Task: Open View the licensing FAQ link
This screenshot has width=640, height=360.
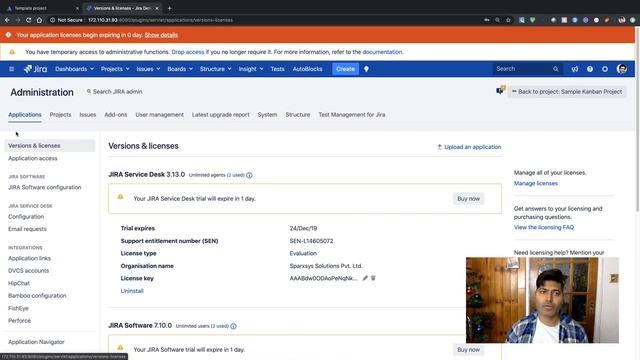Action: [544, 227]
